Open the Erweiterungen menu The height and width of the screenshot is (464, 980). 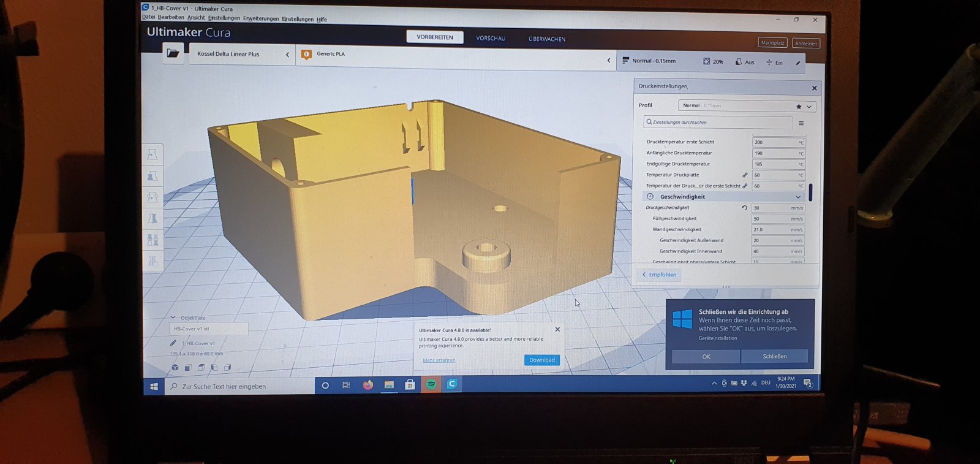(260, 18)
